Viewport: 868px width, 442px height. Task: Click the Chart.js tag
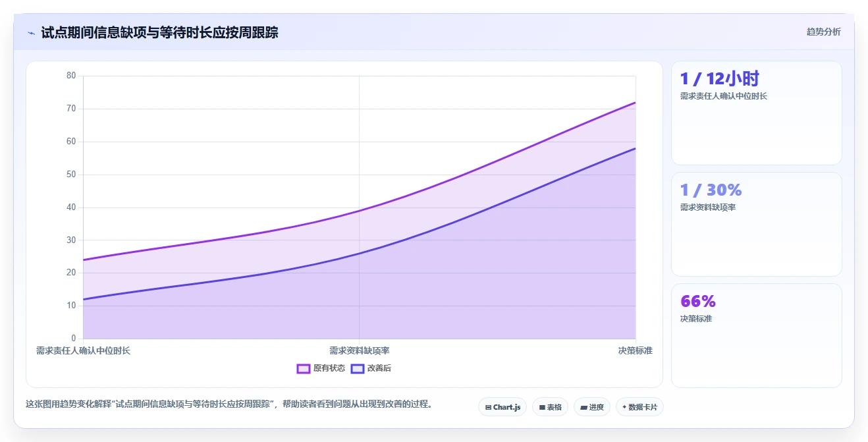(x=502, y=407)
